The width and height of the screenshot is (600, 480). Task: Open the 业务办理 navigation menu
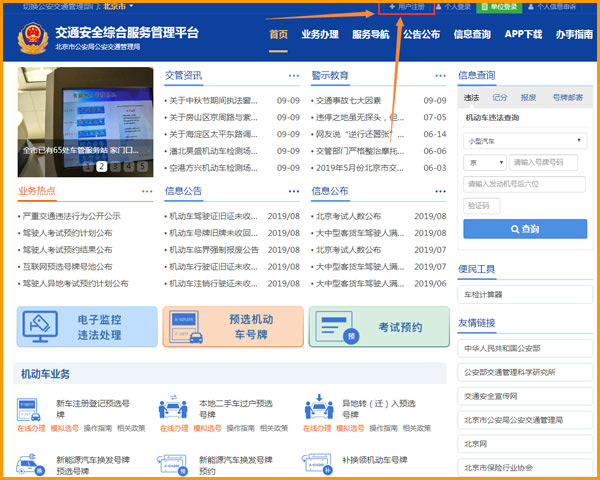pos(320,34)
